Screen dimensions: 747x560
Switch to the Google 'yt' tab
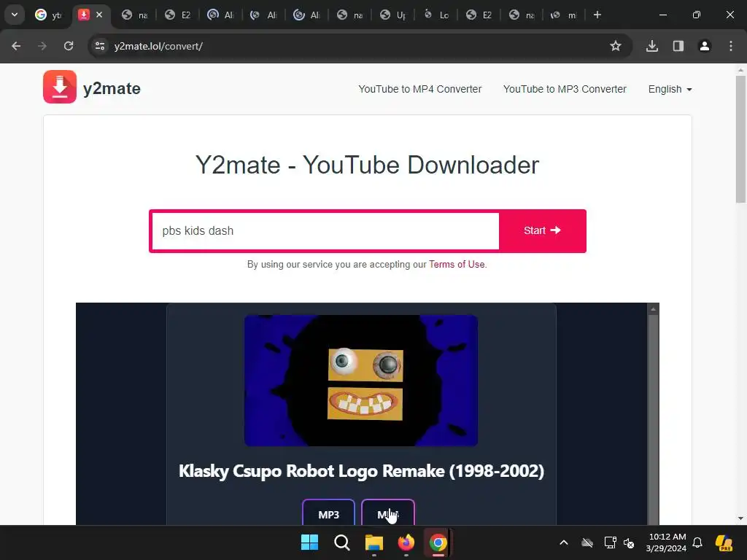click(x=48, y=15)
